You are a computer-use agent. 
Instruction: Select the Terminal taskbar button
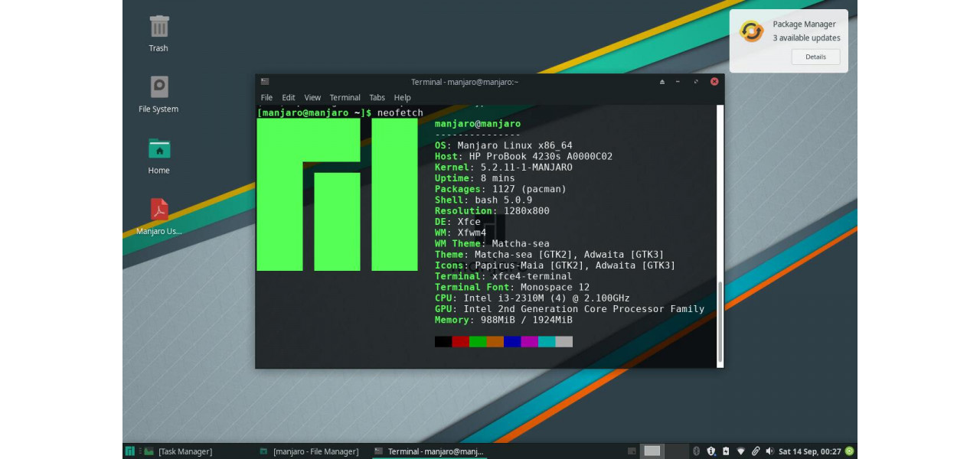(429, 451)
